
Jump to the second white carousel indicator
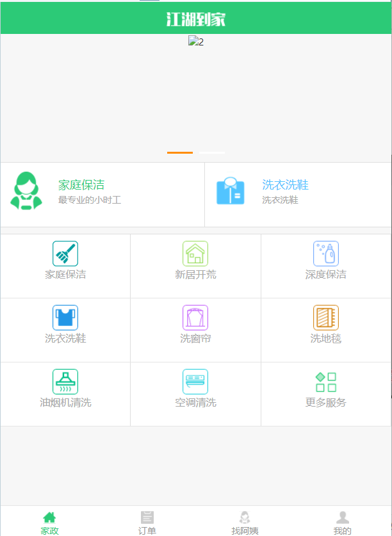[x=211, y=152]
